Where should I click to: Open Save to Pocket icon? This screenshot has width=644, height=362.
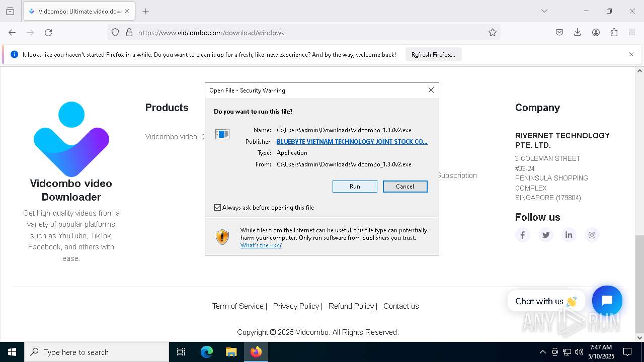[x=559, y=33]
